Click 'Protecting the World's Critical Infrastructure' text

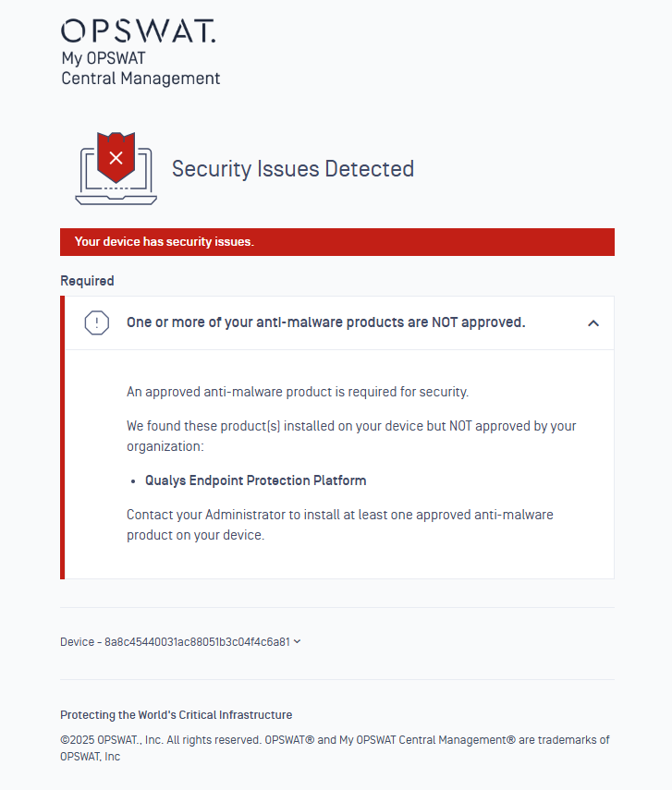(176, 715)
